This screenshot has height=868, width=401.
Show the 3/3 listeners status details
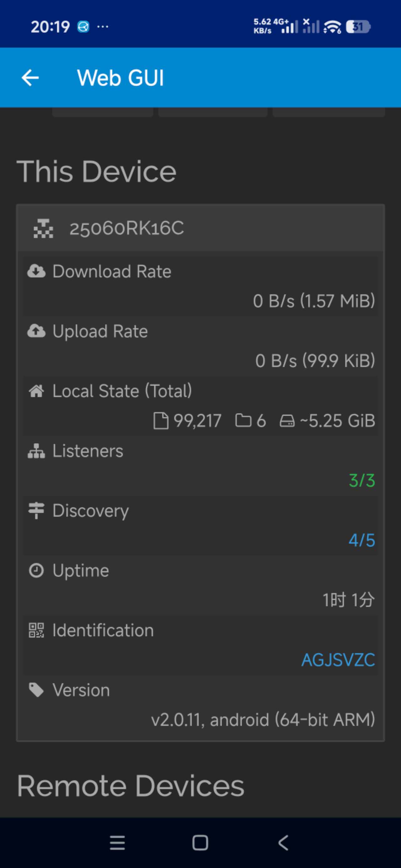click(362, 480)
